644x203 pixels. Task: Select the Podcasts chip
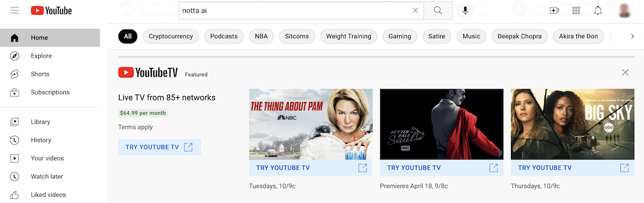point(224,37)
